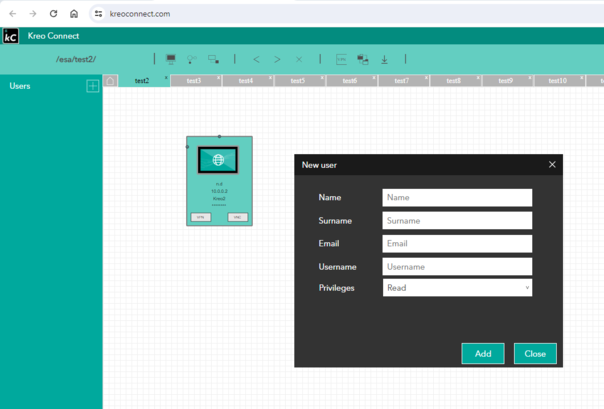The height and width of the screenshot is (409, 604).
Task: Click the download arrow toolbar icon
Action: click(x=384, y=60)
